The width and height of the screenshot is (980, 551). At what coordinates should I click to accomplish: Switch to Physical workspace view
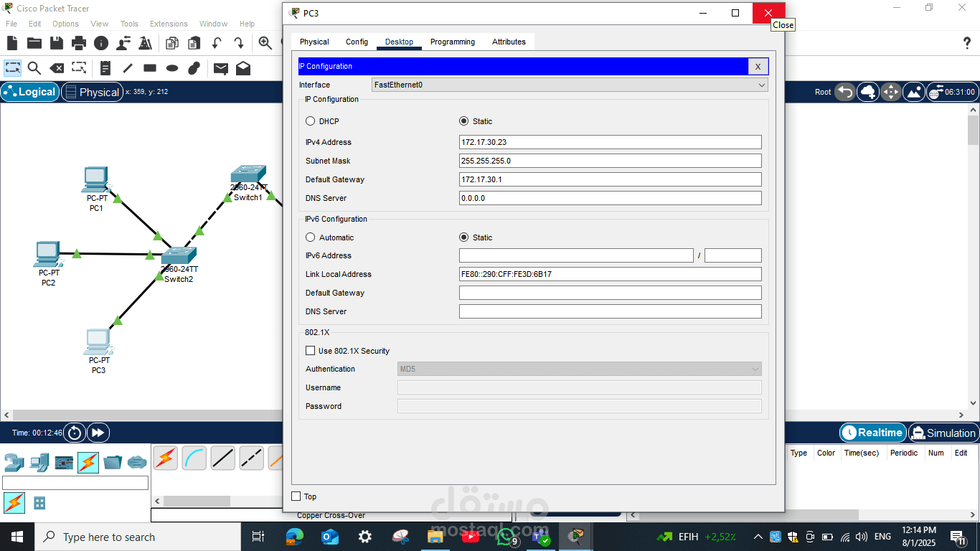[x=92, y=92]
